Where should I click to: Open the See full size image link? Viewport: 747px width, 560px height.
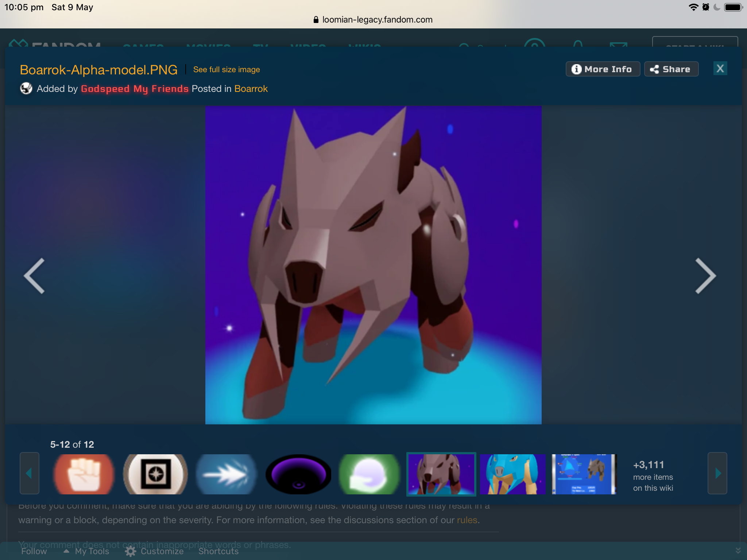point(227,70)
